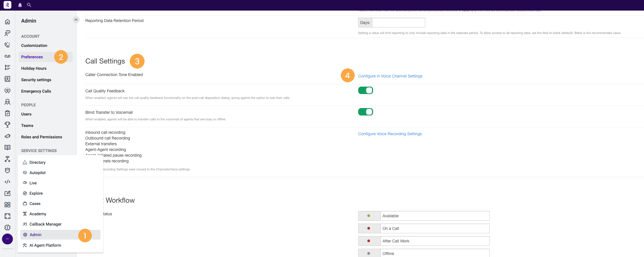Screen dimensions: 644x257
Task: Open the brain AI icon in sidebar
Action: click(x=7, y=228)
